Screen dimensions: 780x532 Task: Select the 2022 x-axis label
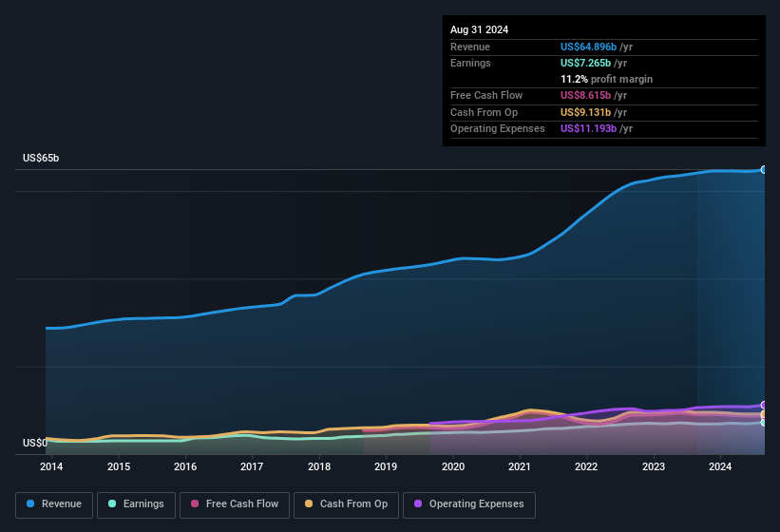586,466
